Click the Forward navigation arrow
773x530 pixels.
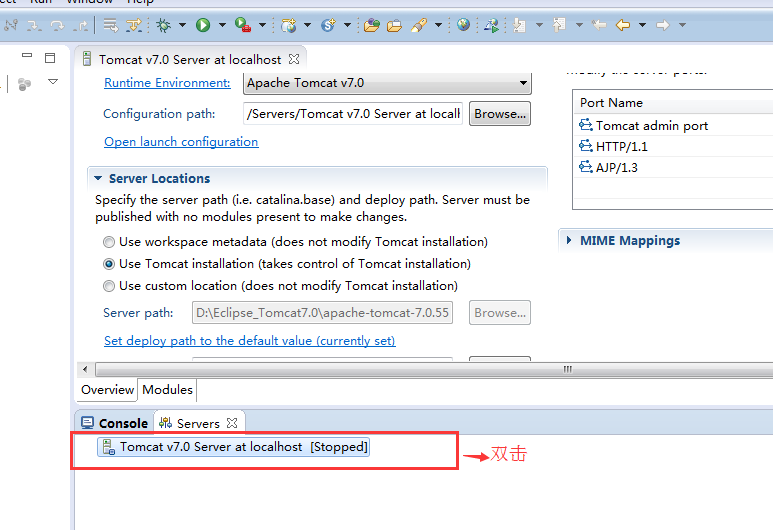click(663, 25)
